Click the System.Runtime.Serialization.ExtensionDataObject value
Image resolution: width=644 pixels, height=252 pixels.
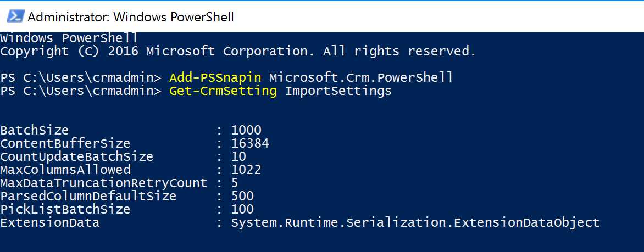[x=415, y=222]
